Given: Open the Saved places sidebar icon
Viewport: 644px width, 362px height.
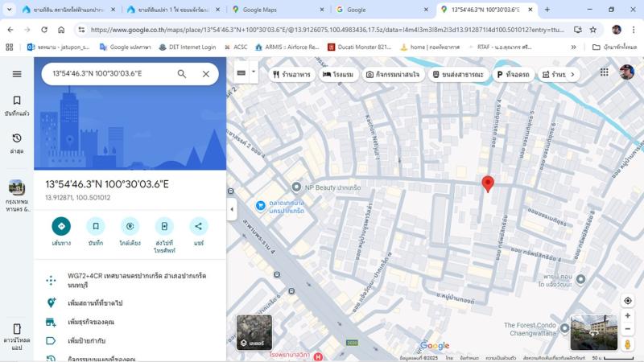Looking at the screenshot, I should 17,105.
